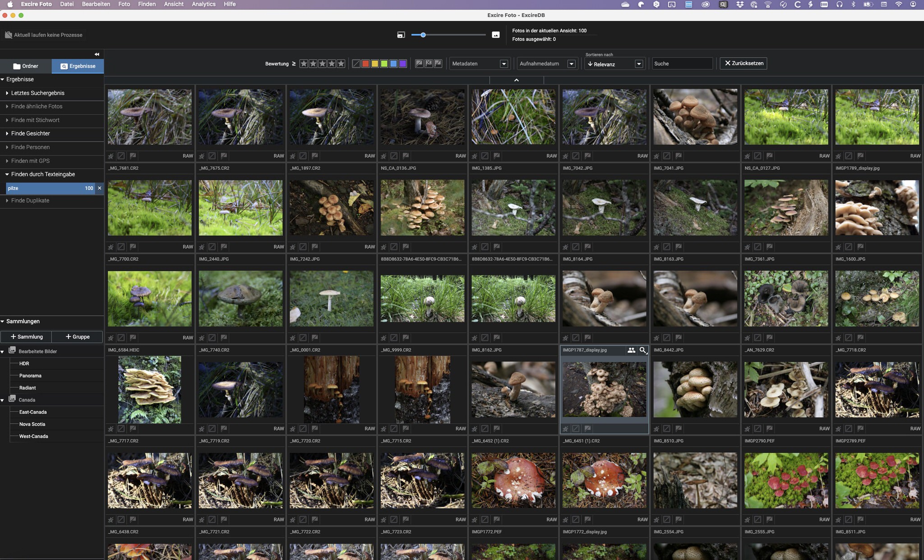
Task: Click rating star icon under IMG_8442.JPG thumbnail
Action: [x=656, y=428]
